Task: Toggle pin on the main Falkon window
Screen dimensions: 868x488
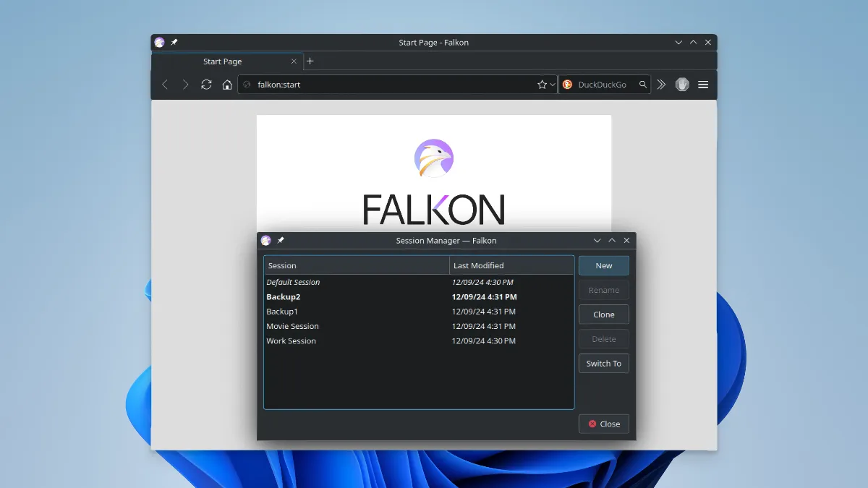Action: 173,42
